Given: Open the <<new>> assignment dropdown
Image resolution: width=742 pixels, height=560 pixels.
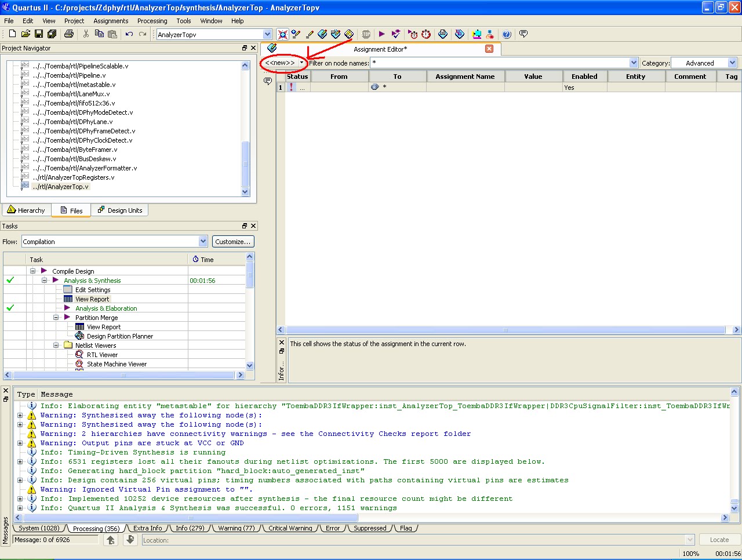Looking at the screenshot, I should (301, 63).
